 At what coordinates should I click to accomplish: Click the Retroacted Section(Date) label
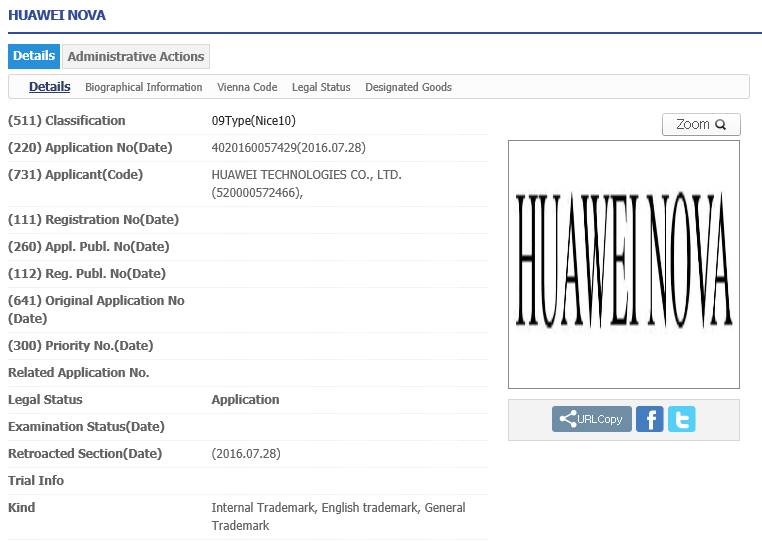click(85, 454)
